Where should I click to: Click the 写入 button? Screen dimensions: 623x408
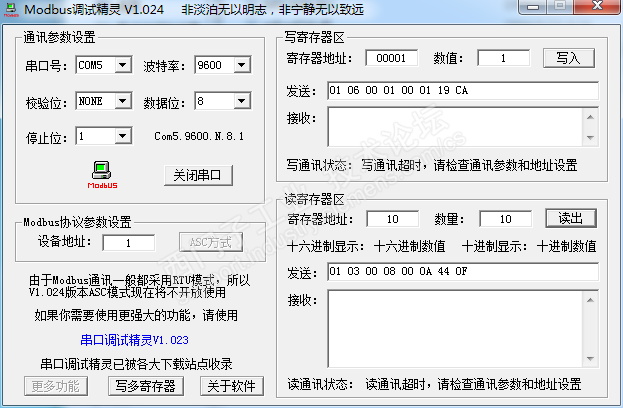[569, 58]
